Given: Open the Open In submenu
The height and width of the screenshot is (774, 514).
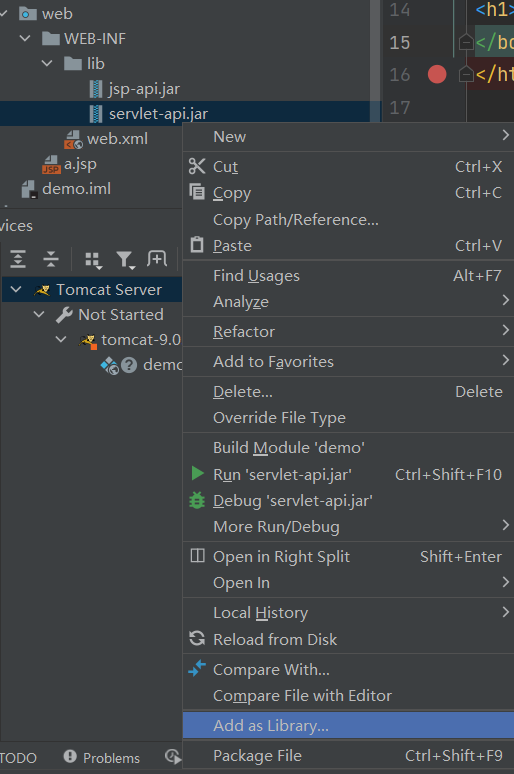Looking at the screenshot, I should [348, 582].
